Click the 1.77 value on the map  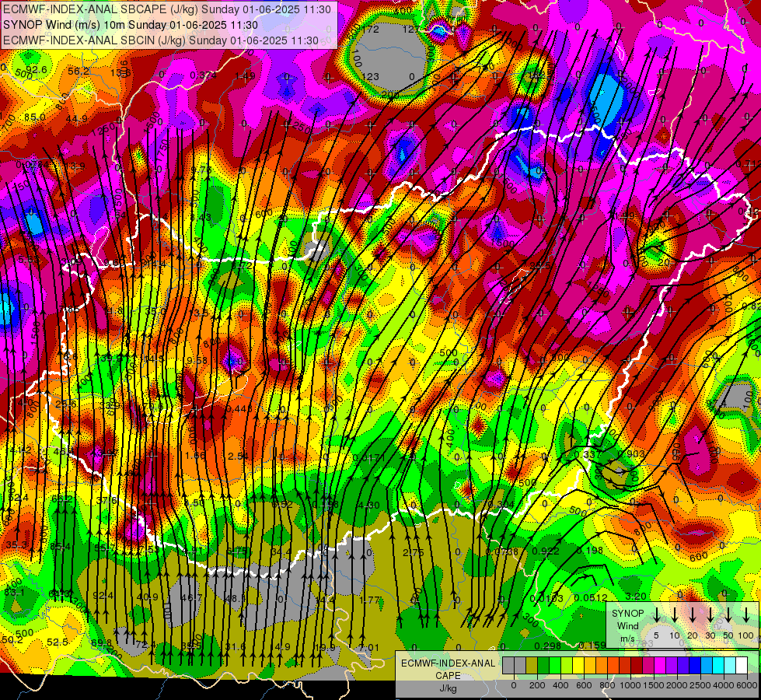pos(370,600)
